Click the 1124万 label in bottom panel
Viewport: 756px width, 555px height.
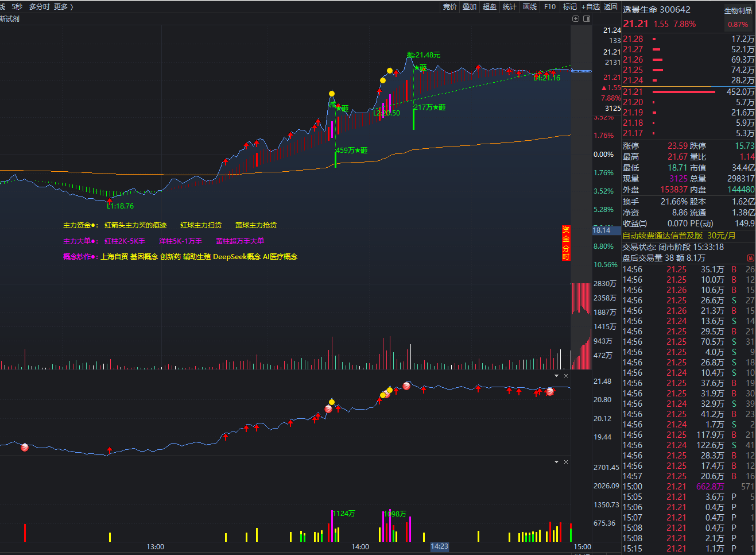click(x=344, y=514)
